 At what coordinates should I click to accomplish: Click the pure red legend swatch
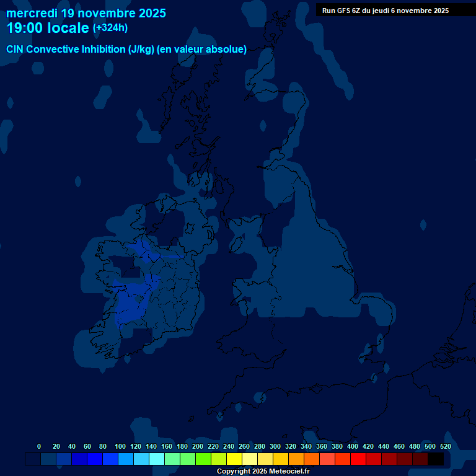(x=358, y=459)
